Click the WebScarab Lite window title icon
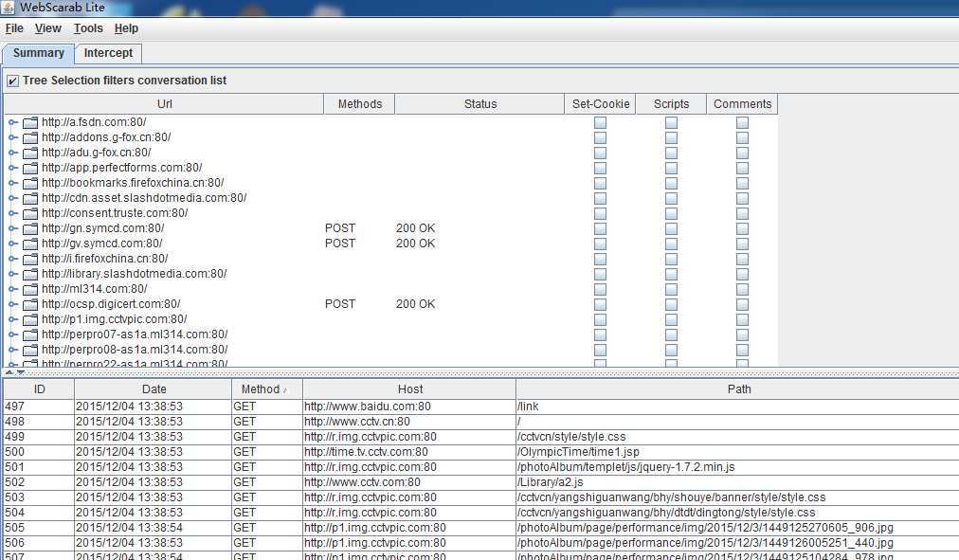Screen dimensions: 959x560 (8, 8)
